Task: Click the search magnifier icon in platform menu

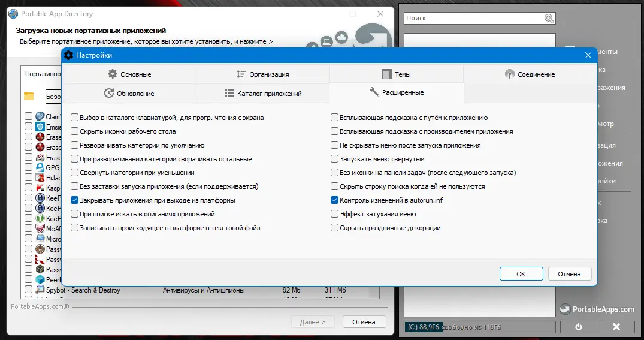Action: point(549,18)
